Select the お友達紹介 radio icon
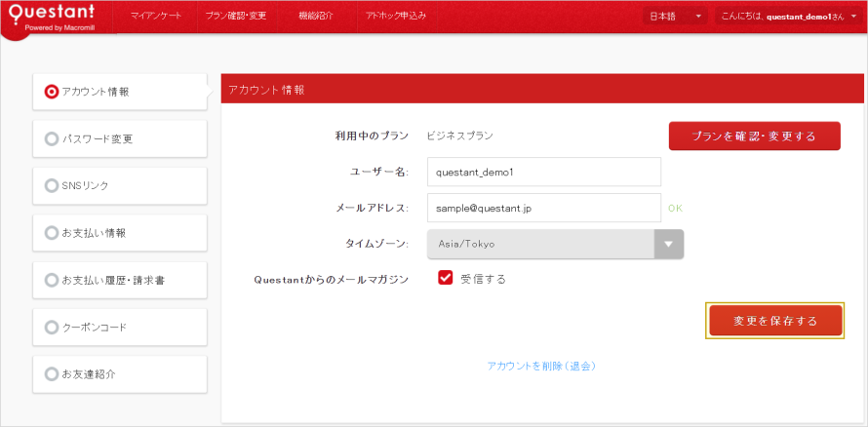Viewport: 868px width, 427px height. click(x=52, y=373)
